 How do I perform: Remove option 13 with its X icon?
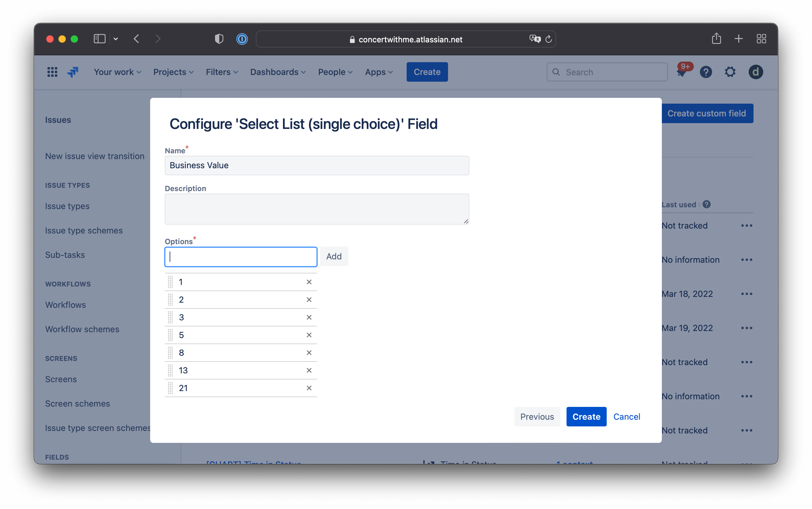pos(309,370)
